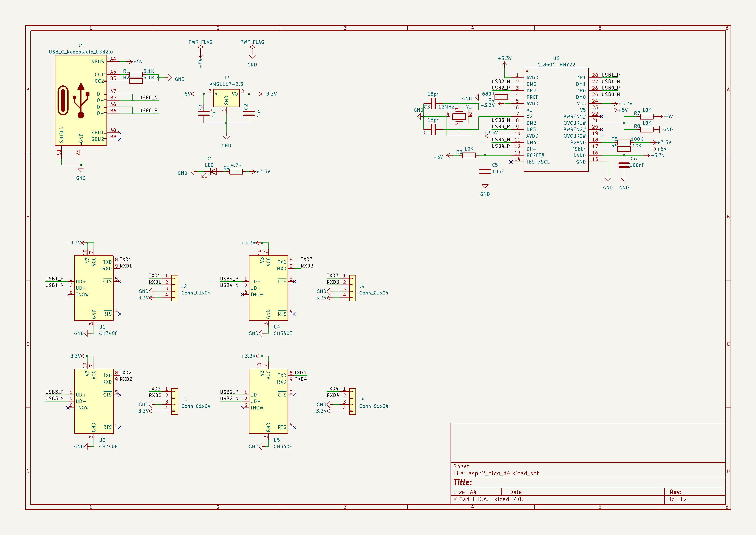
Task: Click the LED D1 diode symbol
Action: pos(213,172)
